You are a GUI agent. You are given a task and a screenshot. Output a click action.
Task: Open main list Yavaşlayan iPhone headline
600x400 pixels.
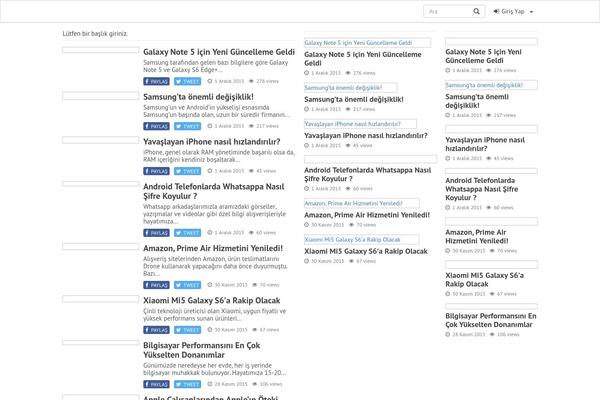click(x=212, y=142)
